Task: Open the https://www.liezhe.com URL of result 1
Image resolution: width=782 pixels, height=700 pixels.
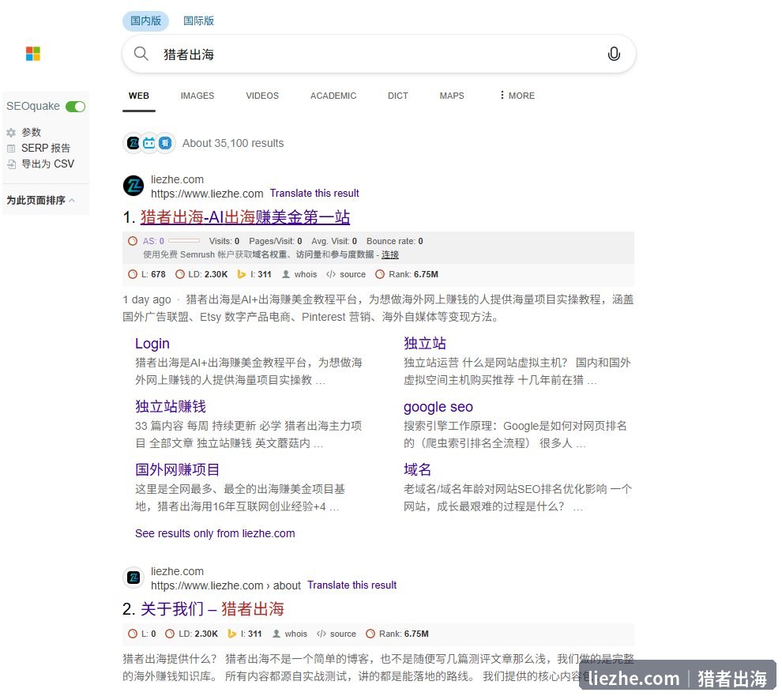Action: click(x=207, y=194)
